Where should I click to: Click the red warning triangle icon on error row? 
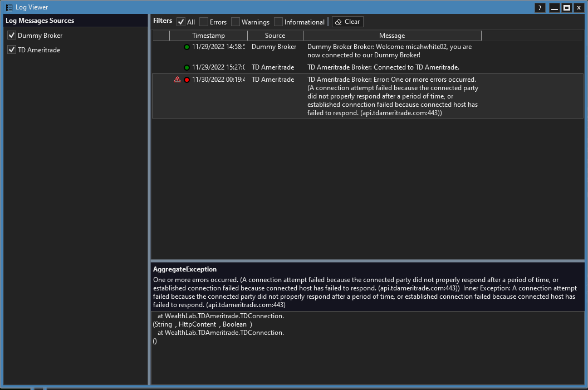177,80
